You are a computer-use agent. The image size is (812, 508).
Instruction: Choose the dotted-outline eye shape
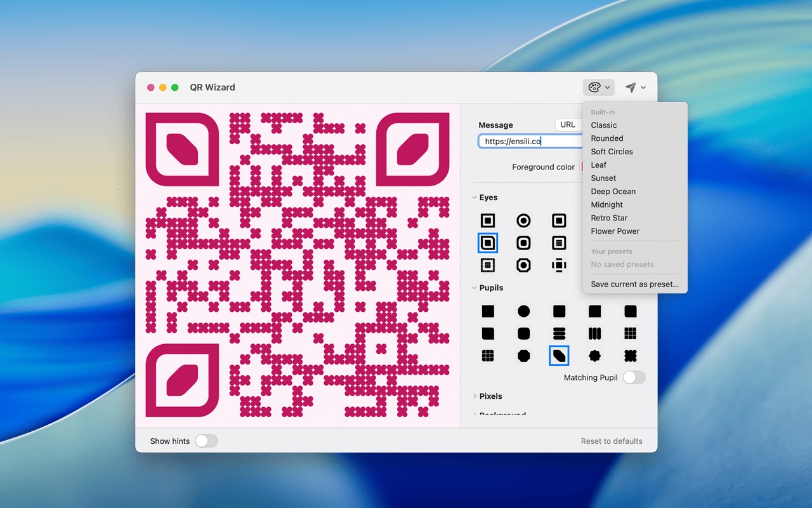(x=488, y=265)
